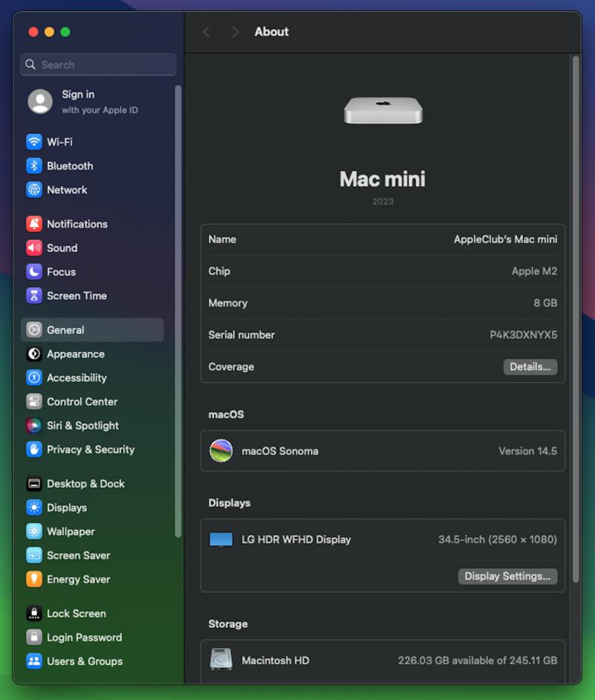Click the About pane scrollbar
Image resolution: width=595 pixels, height=700 pixels.
click(576, 319)
